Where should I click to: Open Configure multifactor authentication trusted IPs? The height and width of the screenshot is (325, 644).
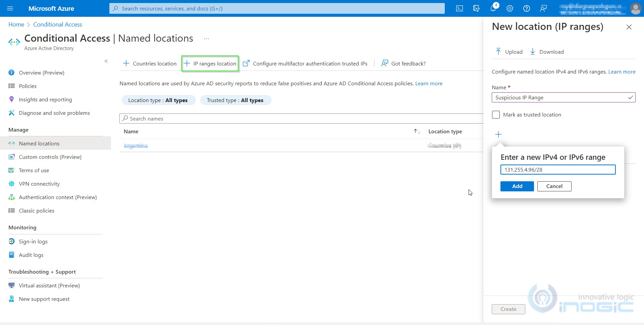(305, 63)
